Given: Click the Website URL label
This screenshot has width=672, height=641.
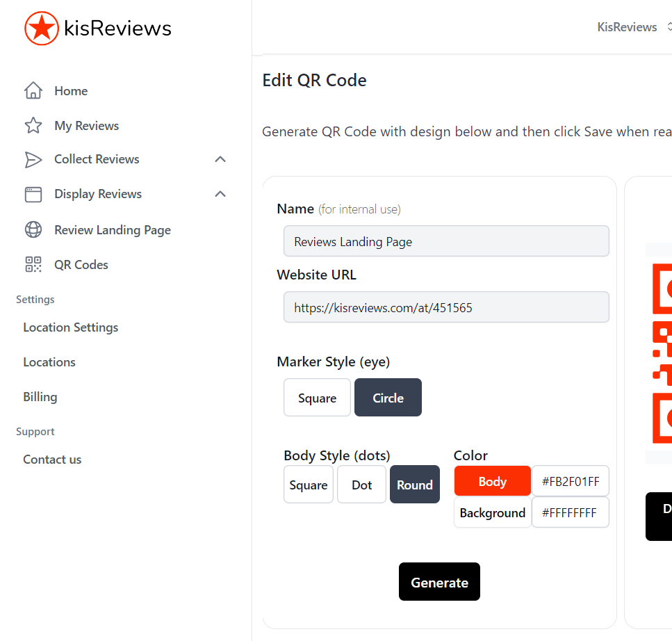Looking at the screenshot, I should pos(316,275).
